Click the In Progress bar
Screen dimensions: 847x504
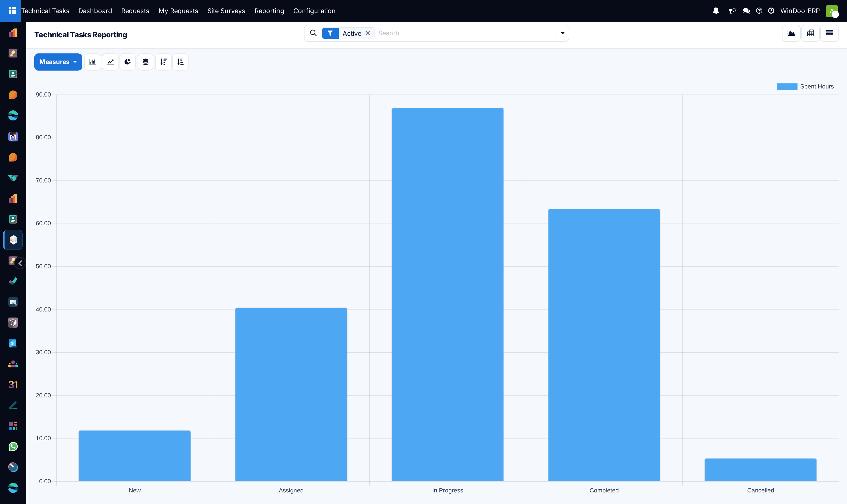click(x=447, y=295)
